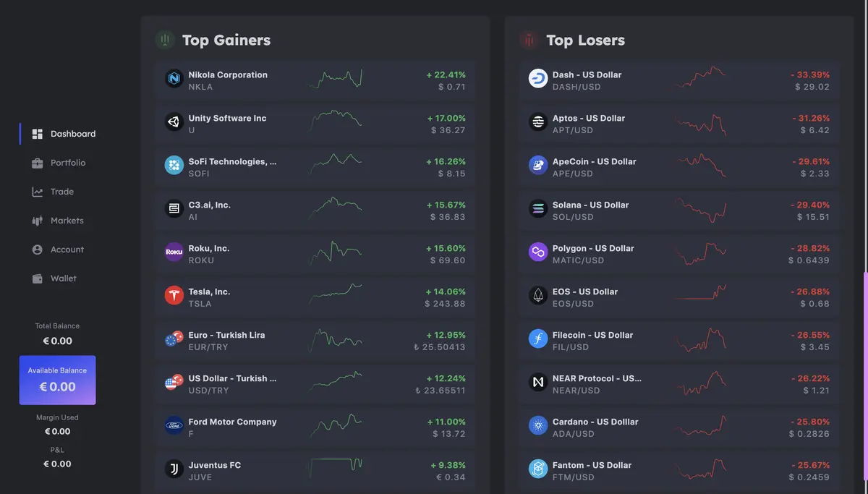Click the Wallet icon in sidebar
This screenshot has width=868, height=494.
coord(38,278)
